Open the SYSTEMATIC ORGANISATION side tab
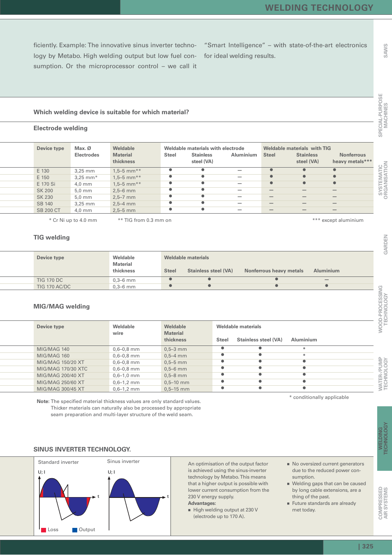 [383, 180]
